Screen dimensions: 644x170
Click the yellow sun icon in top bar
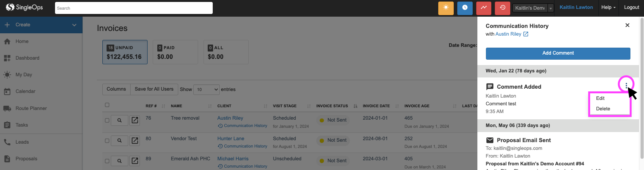click(x=446, y=8)
